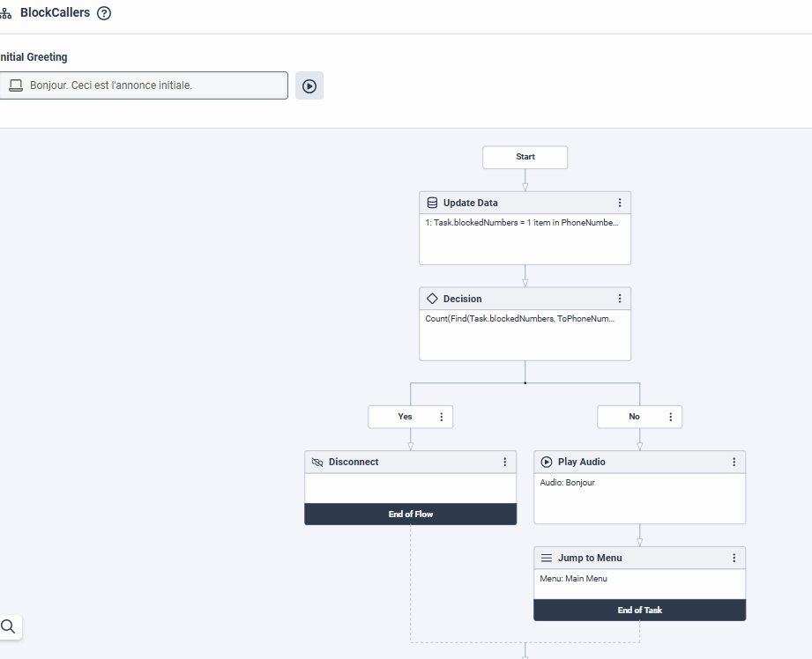Click the Update Data database icon
The width and height of the screenshot is (812, 659).
coord(432,203)
